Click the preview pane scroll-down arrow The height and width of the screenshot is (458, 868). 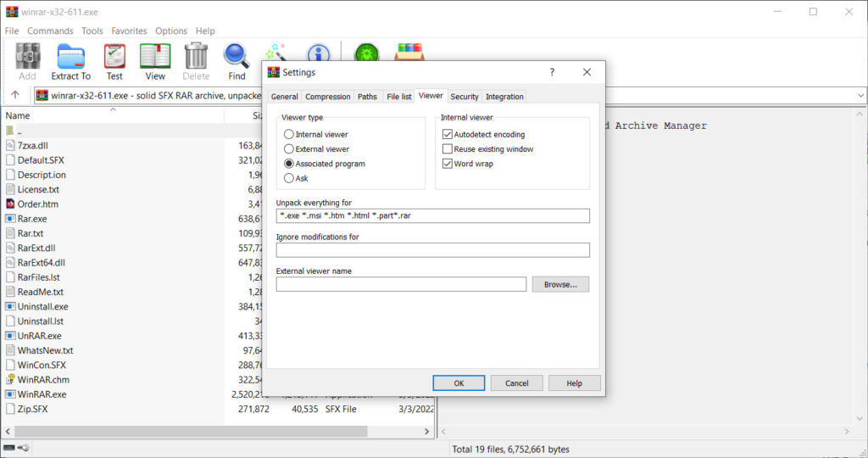pyautogui.click(x=860, y=419)
